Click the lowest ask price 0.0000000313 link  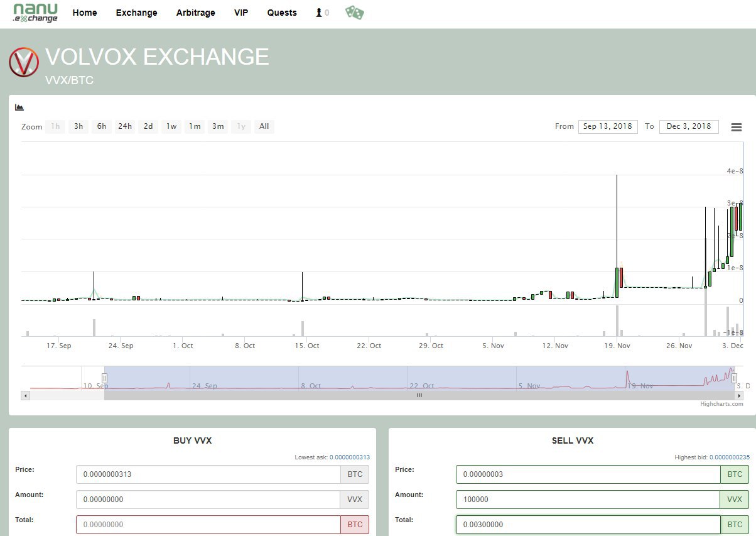(350, 457)
